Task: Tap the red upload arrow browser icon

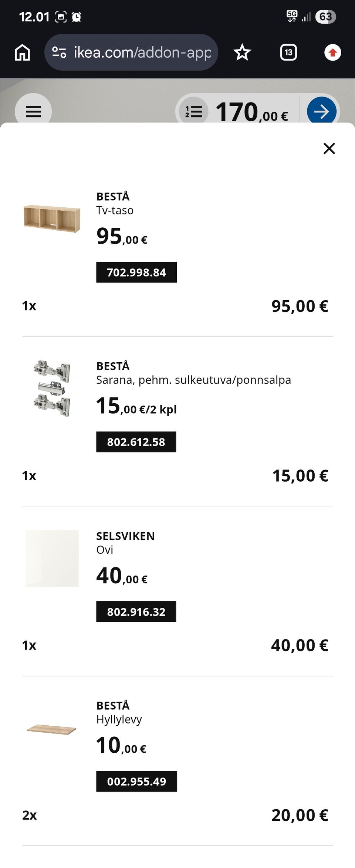Action: tap(332, 52)
